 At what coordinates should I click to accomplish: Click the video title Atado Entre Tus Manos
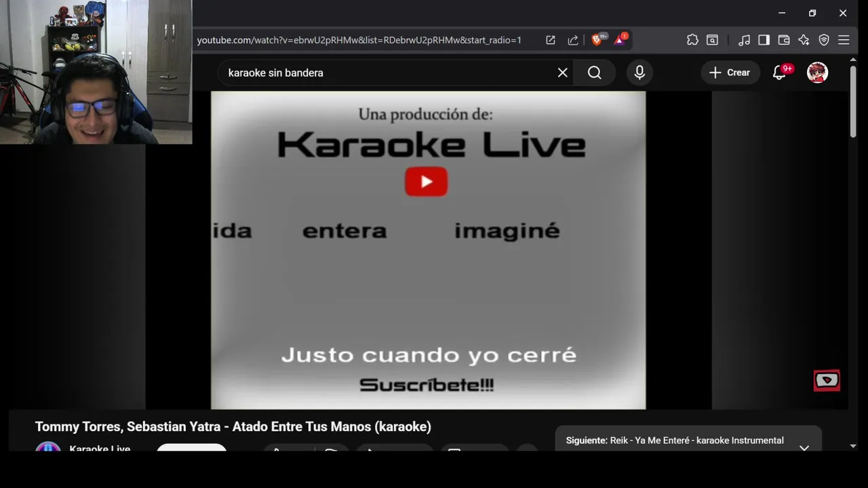pos(233,426)
